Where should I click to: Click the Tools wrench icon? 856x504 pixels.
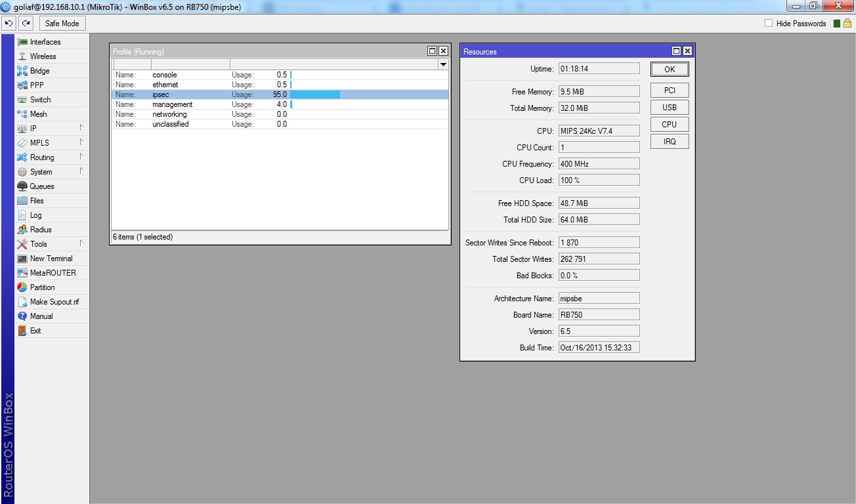click(22, 244)
